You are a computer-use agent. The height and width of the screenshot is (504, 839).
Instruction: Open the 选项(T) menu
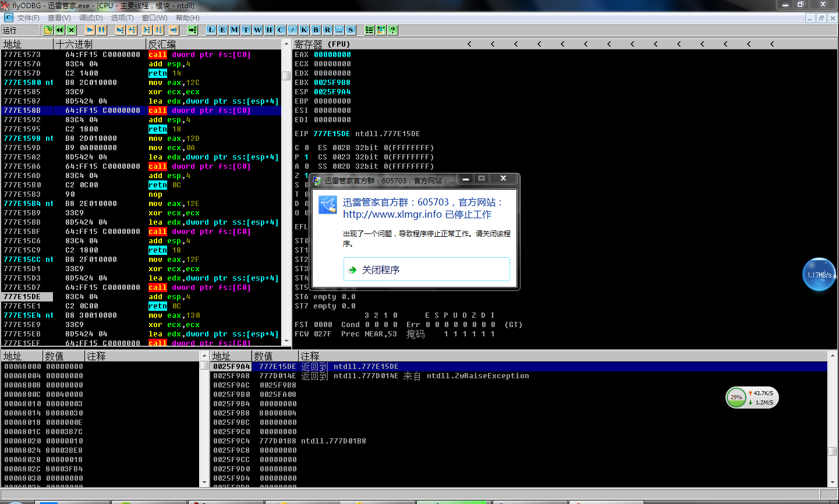click(122, 18)
